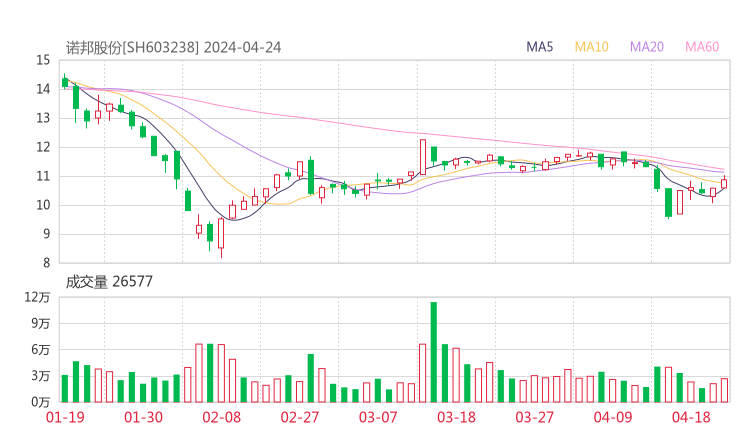The height and width of the screenshot is (440, 740).
Task: Click the 03-07 date label
Action: point(378,417)
